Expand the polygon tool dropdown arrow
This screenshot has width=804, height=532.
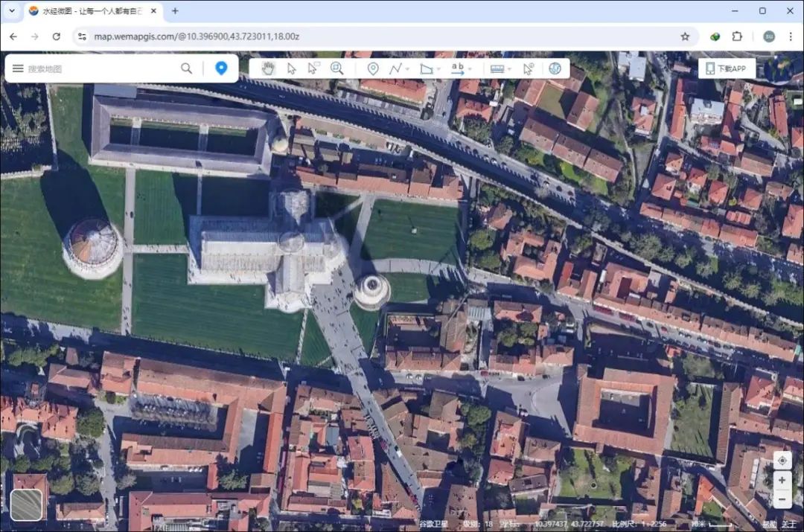coord(439,69)
